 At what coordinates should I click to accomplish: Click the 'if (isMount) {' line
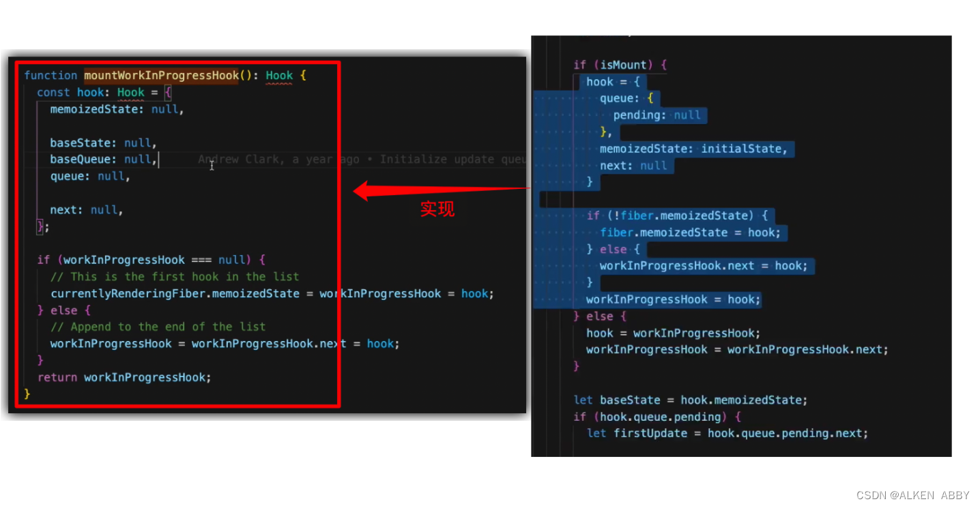(620, 65)
